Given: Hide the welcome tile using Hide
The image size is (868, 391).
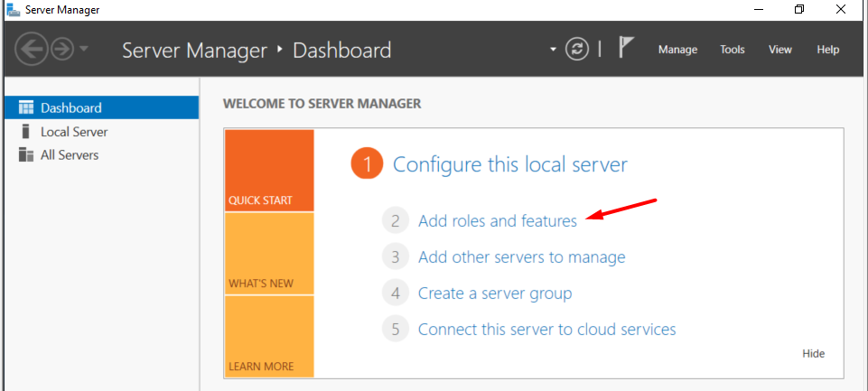Looking at the screenshot, I should click(x=813, y=353).
